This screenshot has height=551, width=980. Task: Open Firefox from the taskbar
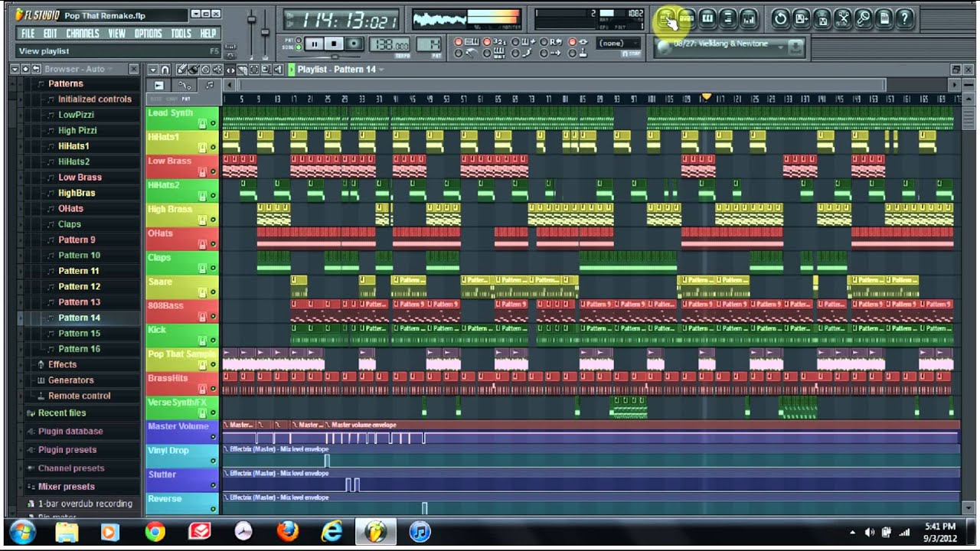point(288,531)
